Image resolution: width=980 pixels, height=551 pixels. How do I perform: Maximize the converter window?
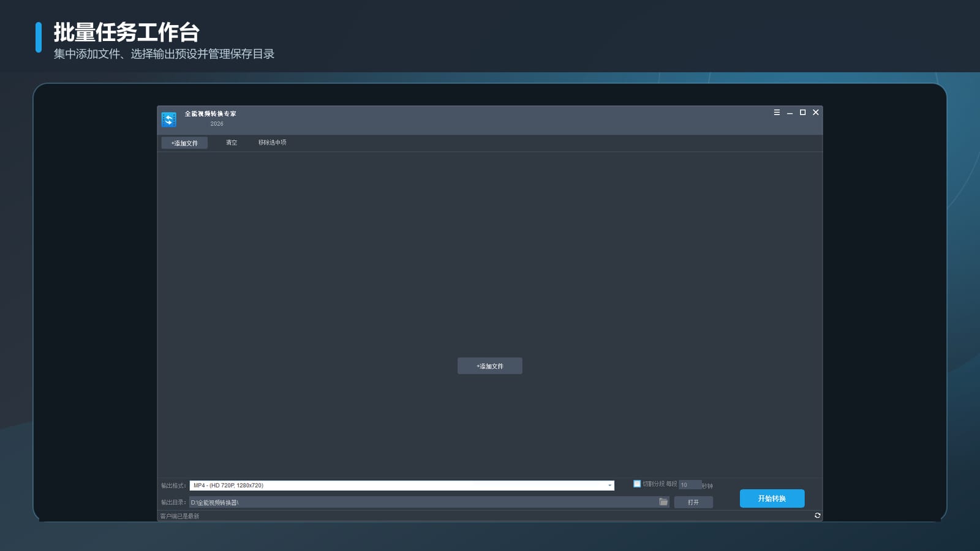coord(802,113)
